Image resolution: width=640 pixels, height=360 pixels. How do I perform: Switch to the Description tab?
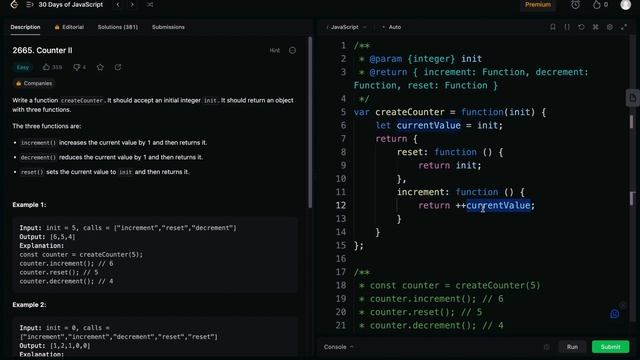point(25,27)
